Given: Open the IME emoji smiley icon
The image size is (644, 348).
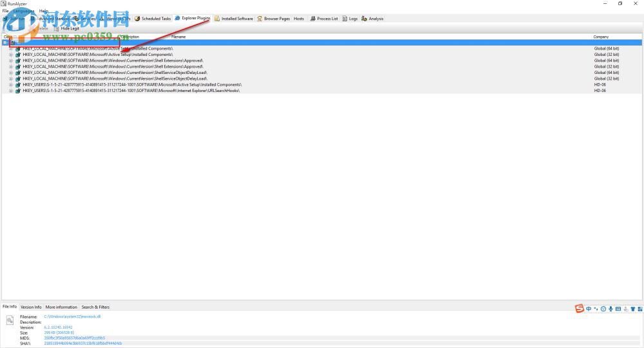Looking at the screenshot, I should pos(603,309).
